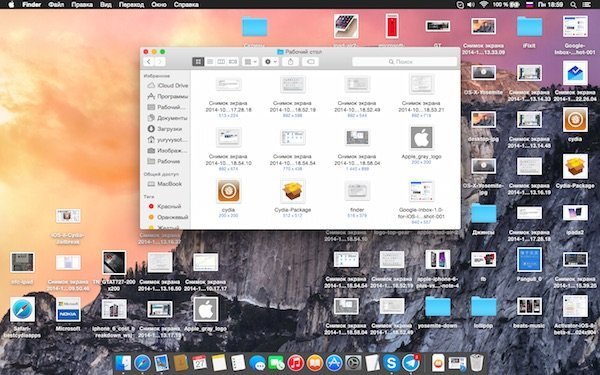Image resolution: width=600 pixels, height=375 pixels.
Task: Select the yosemite-down folder on desktop
Action: 437,307
